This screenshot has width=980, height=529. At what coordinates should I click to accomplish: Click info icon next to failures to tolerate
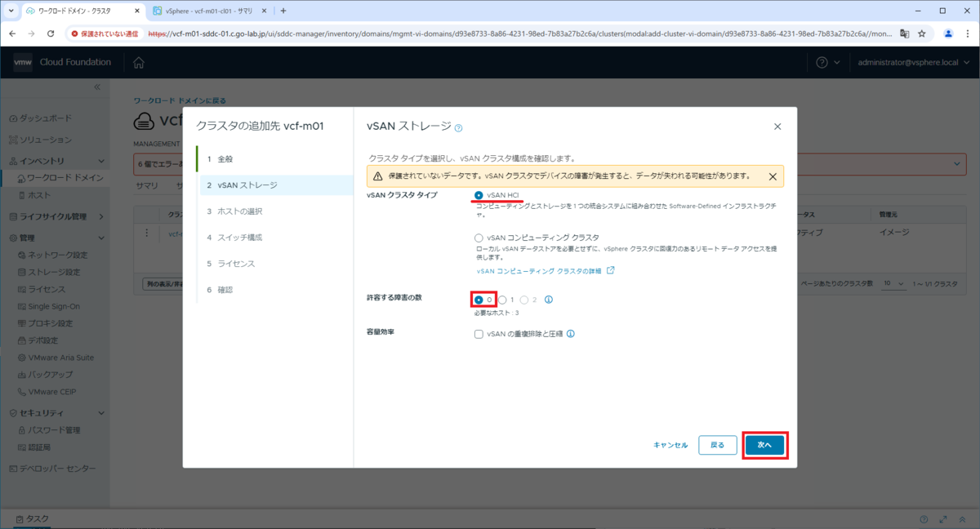pos(549,300)
